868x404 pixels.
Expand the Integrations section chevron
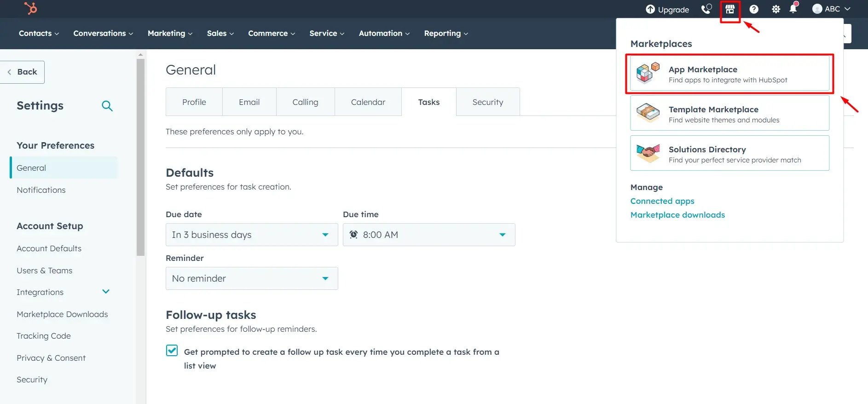pyautogui.click(x=106, y=292)
